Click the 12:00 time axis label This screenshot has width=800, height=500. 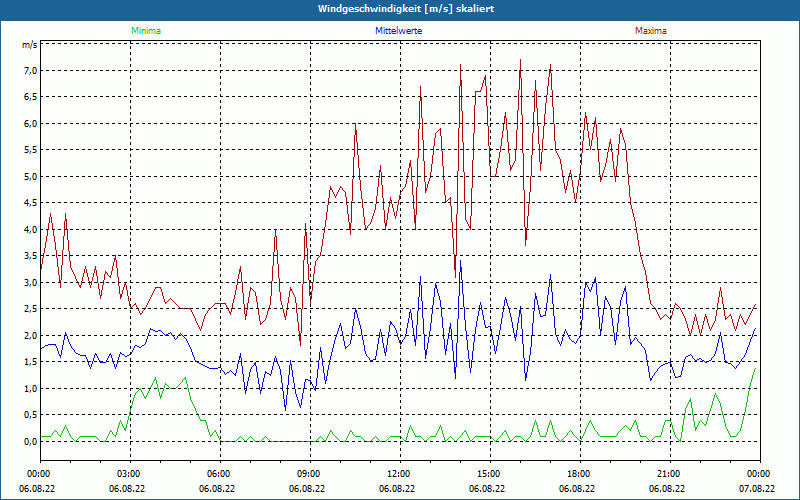(398, 473)
